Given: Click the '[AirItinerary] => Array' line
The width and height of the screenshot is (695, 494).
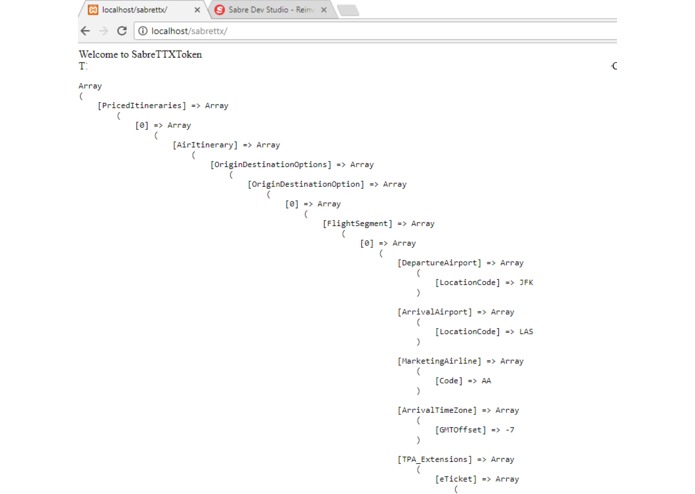Looking at the screenshot, I should tap(226, 145).
